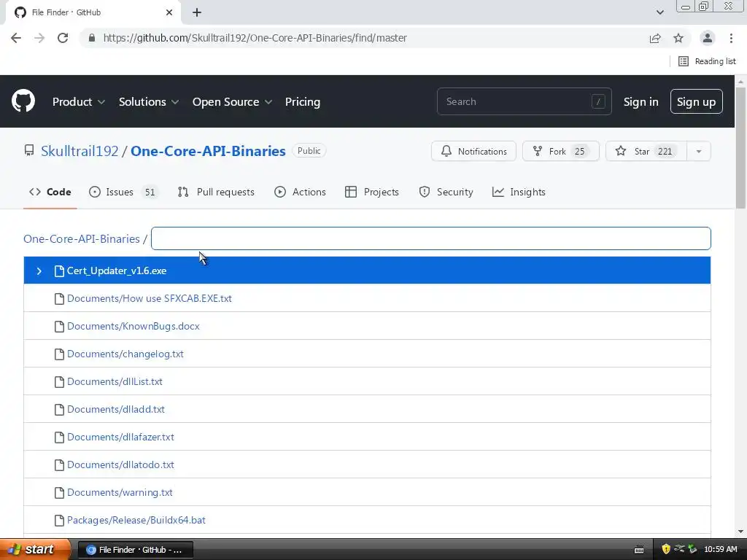Open the Actions tab

tap(300, 192)
